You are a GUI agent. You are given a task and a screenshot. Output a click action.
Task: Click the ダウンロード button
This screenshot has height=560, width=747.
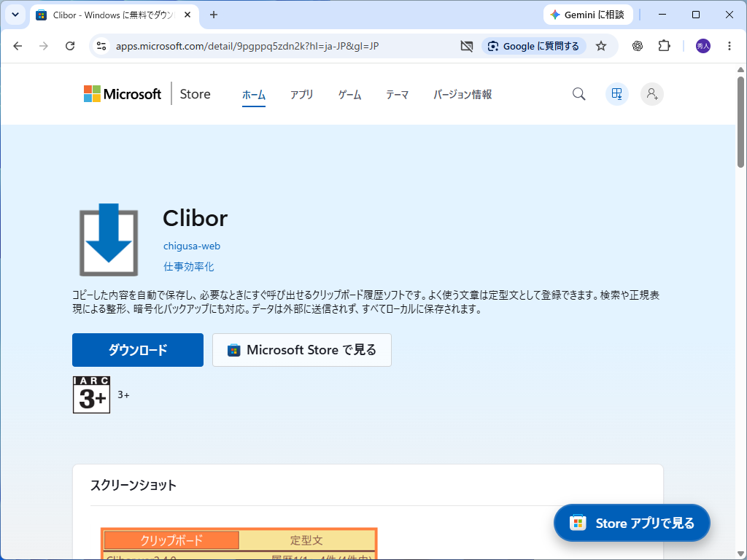138,350
